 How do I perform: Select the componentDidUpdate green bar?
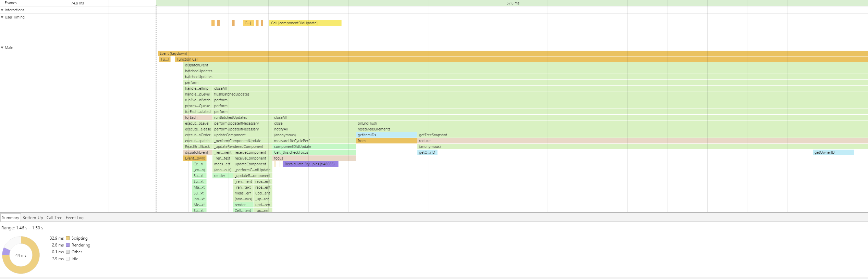[314, 147]
